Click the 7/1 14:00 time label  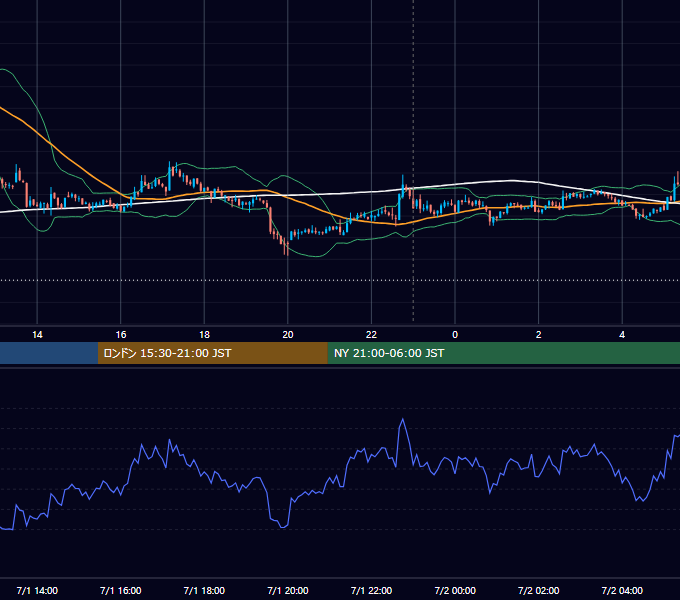point(37,590)
